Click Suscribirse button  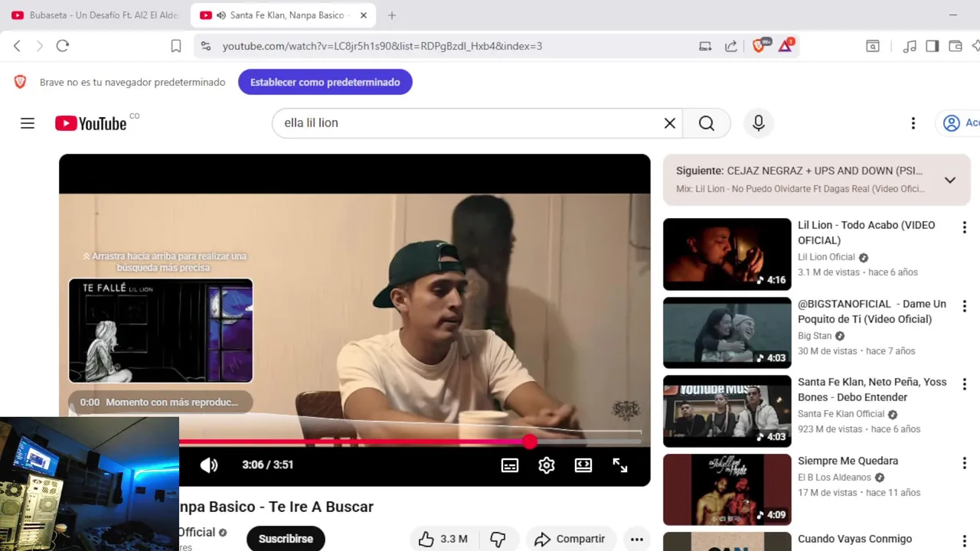click(x=286, y=539)
